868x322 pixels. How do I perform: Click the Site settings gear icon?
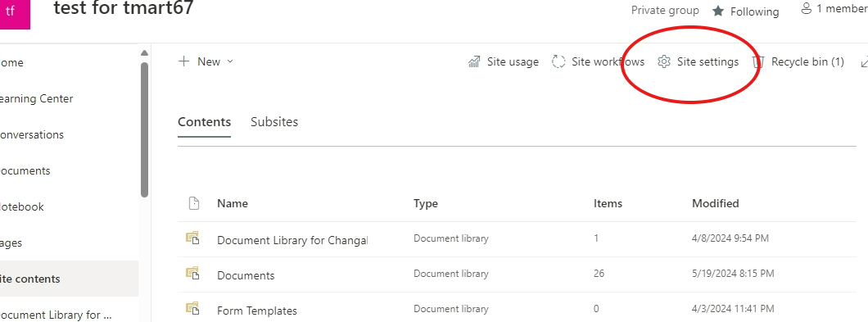click(x=664, y=61)
